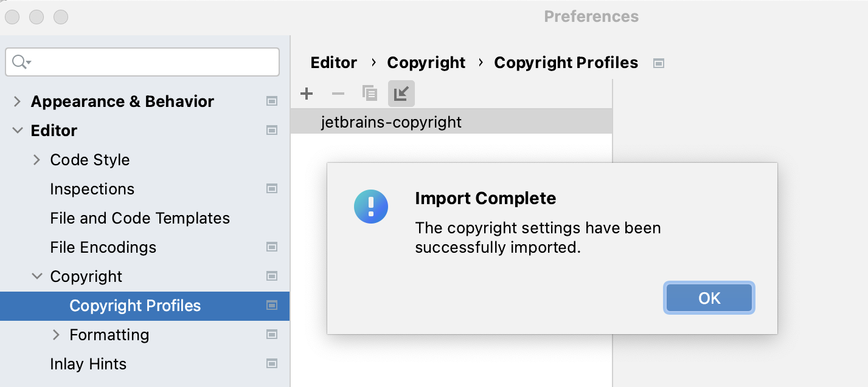Click project icon on the Inlay Hints row
868x387 pixels.
click(x=272, y=364)
